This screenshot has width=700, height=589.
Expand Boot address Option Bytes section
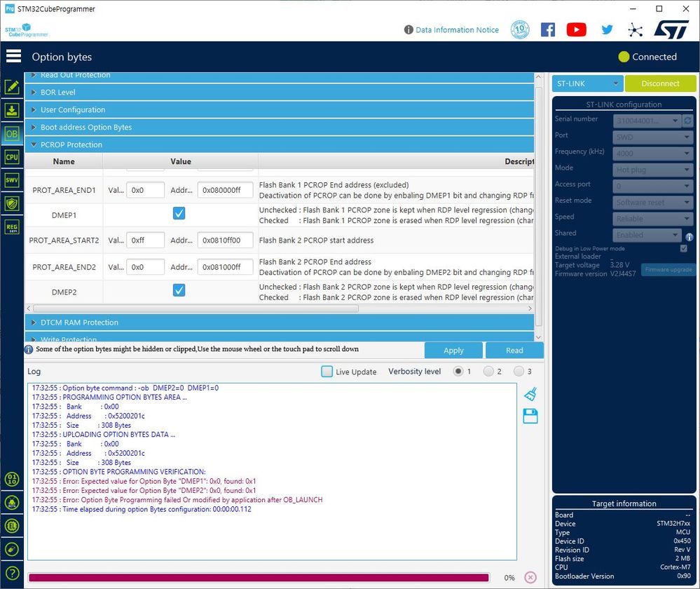pos(280,127)
